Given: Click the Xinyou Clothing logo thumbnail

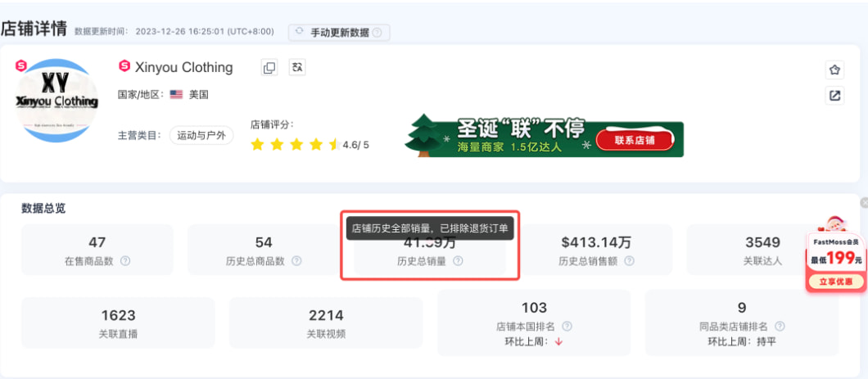Looking at the screenshot, I should tap(57, 101).
